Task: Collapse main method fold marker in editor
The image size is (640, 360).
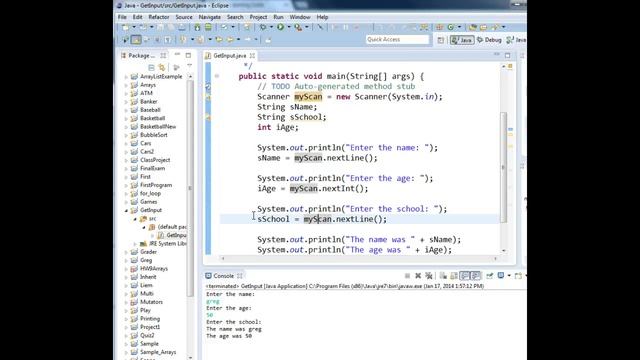Action: click(x=217, y=76)
